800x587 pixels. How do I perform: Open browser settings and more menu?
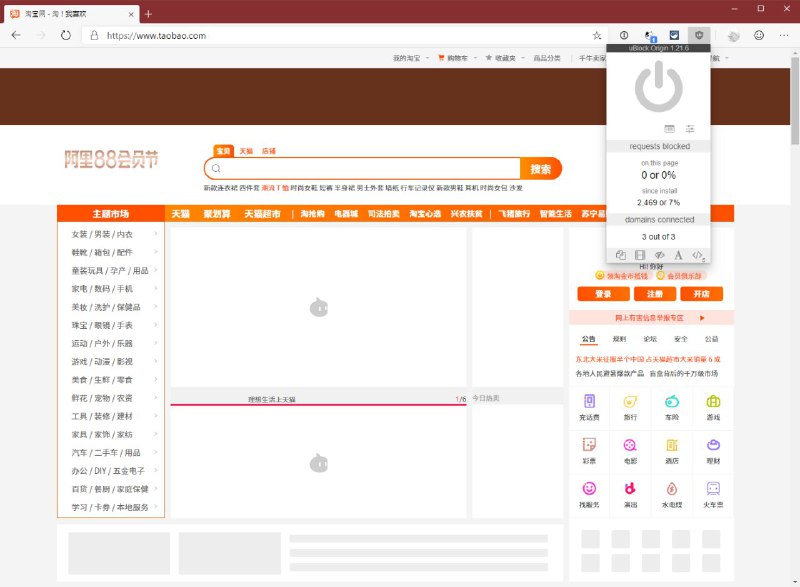pos(784,35)
